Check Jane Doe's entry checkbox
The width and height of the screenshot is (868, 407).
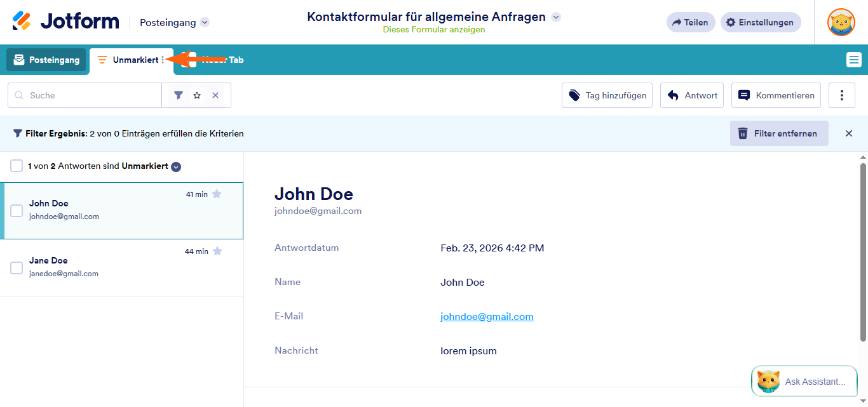click(x=17, y=267)
